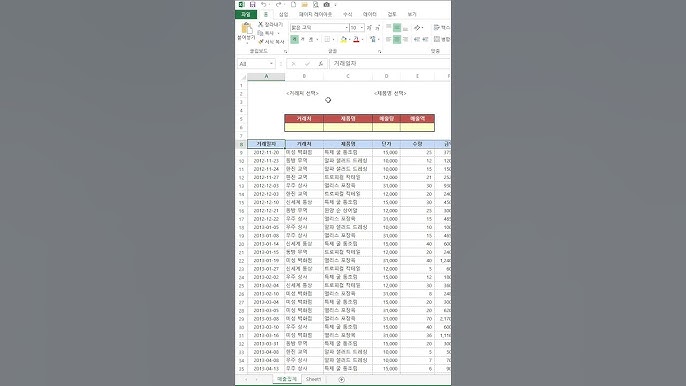Click the Paste clipboard icon
This screenshot has width=686, height=386.
pyautogui.click(x=246, y=28)
